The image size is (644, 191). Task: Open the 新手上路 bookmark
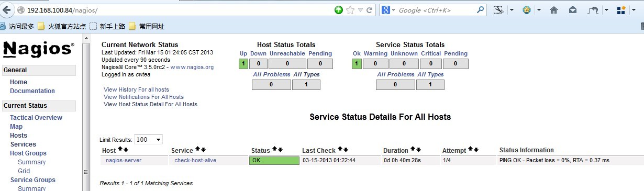[107, 26]
